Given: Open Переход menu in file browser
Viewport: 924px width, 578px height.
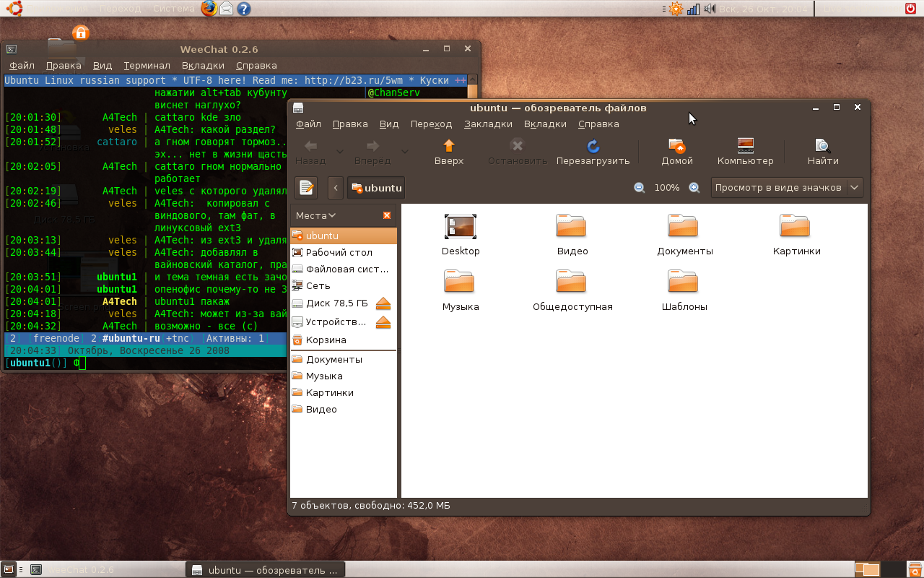Looking at the screenshot, I should (x=431, y=124).
